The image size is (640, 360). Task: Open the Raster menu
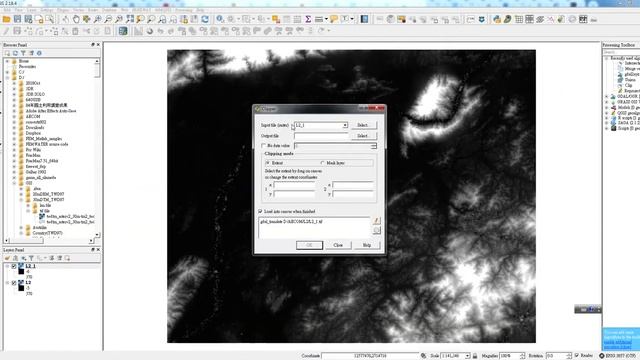pos(93,10)
